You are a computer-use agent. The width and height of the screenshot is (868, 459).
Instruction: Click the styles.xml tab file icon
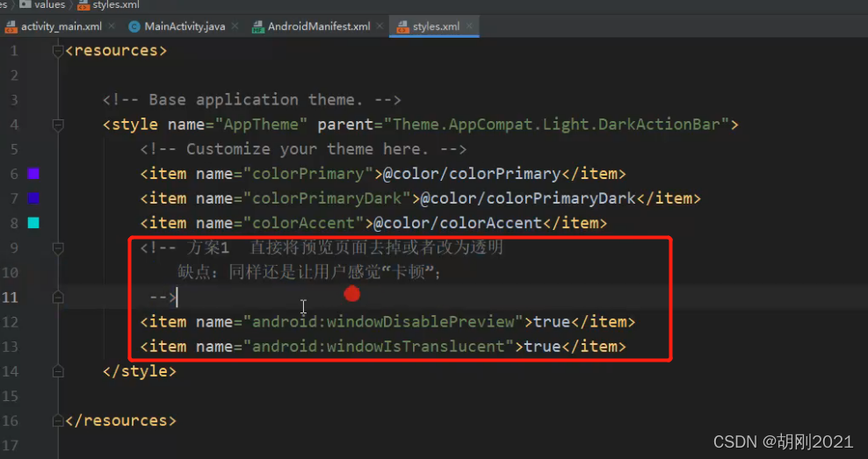coord(403,26)
